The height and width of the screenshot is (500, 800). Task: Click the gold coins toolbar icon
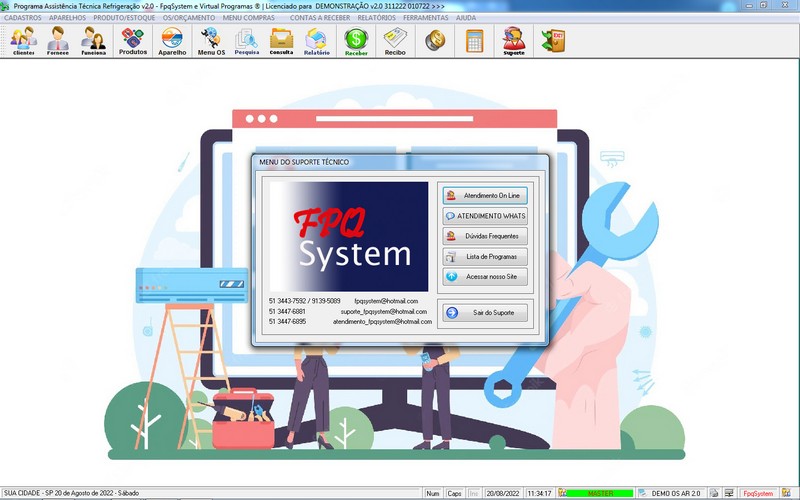(435, 40)
